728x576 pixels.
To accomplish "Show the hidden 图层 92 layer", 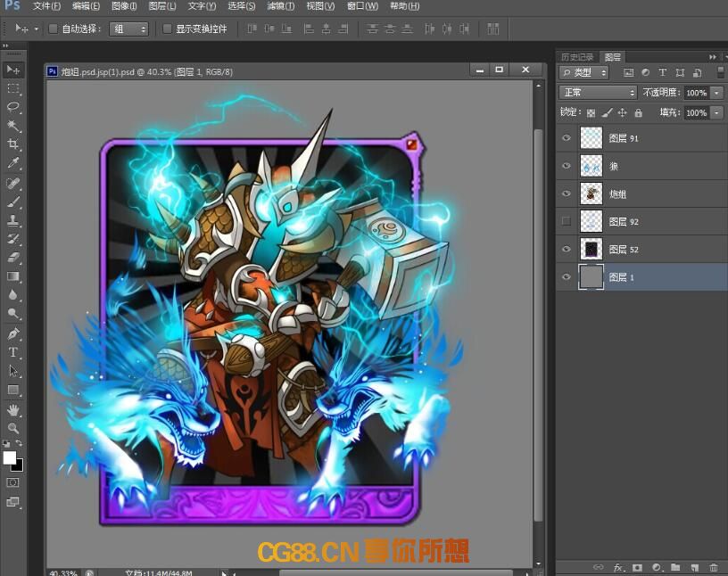I will 567,221.
